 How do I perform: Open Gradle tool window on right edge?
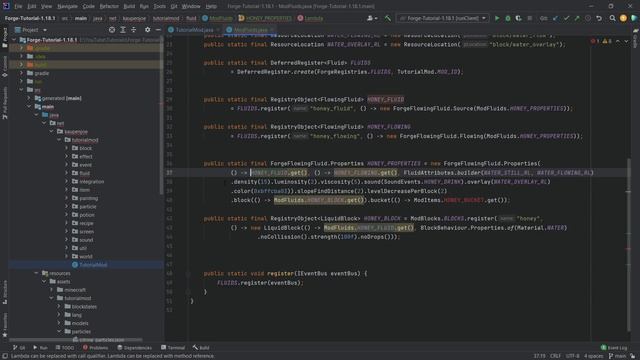pos(636,39)
